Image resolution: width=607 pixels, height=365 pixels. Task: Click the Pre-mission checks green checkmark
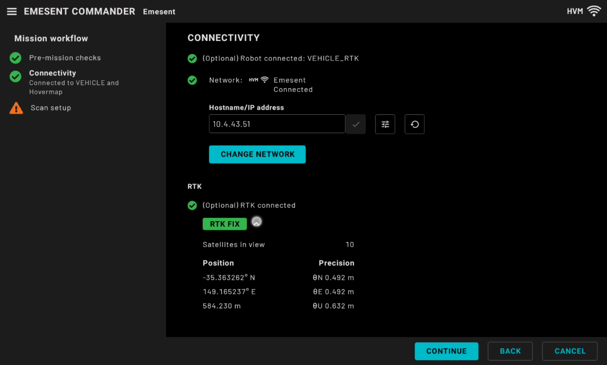pos(15,58)
